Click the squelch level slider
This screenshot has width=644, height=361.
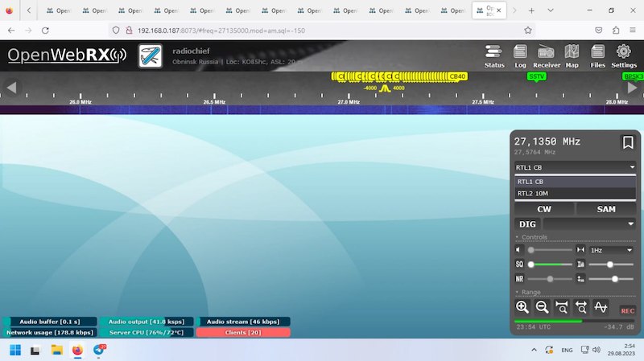click(548, 264)
